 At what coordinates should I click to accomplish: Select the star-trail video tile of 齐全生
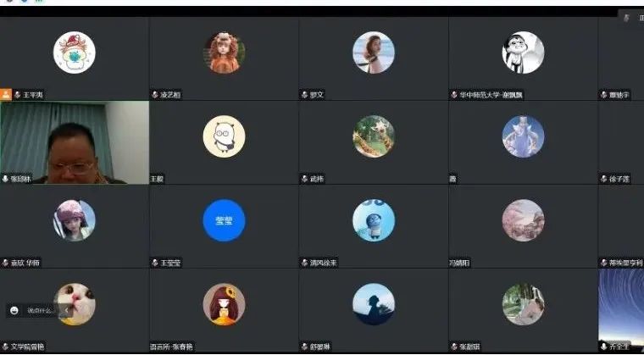coord(621,310)
